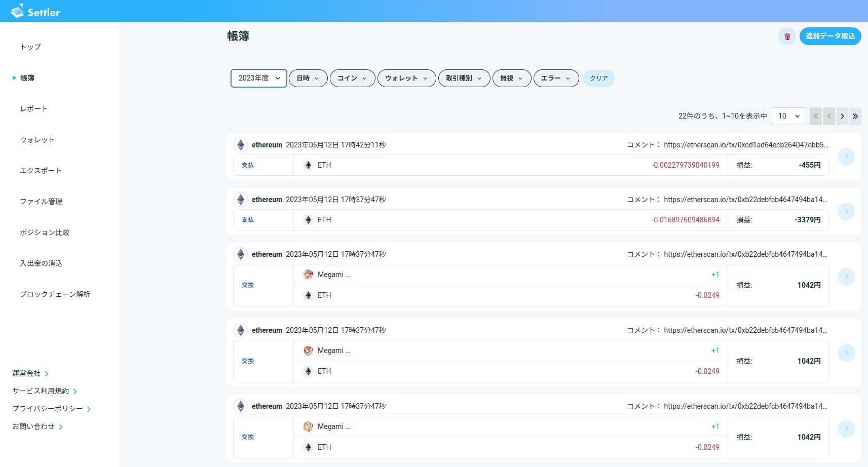The image size is (868, 467).
Task: Open the 無視 filter dropdown
Action: pos(512,79)
